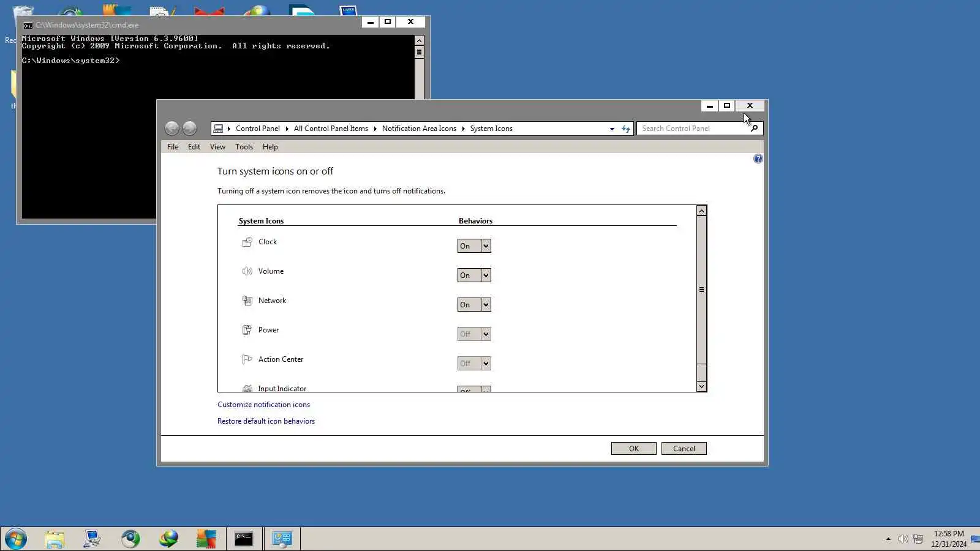Open the Network behavior dropdown
The height and width of the screenshot is (551, 980).
coord(474,305)
